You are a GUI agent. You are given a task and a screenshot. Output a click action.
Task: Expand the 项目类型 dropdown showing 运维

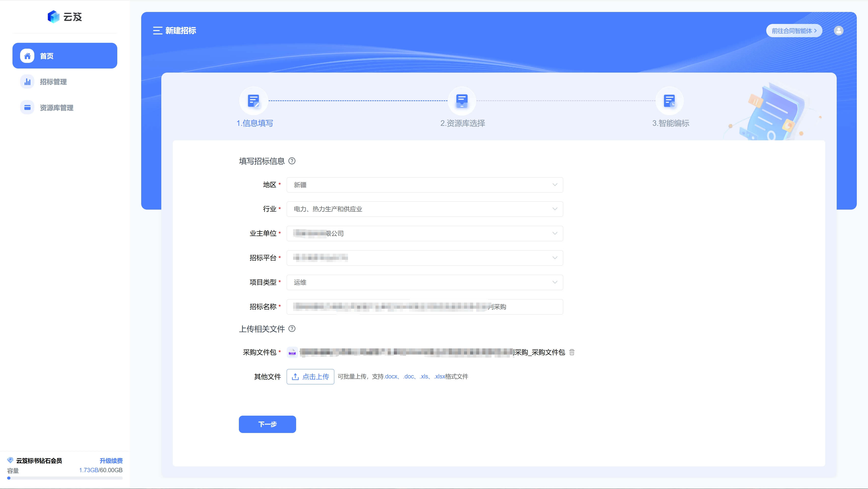point(424,282)
